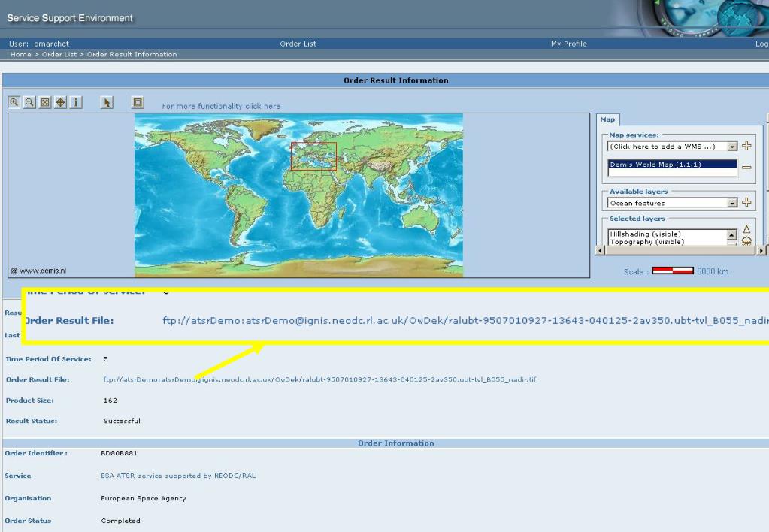Click the Product Size value 162
The image size is (769, 532).
click(111, 400)
